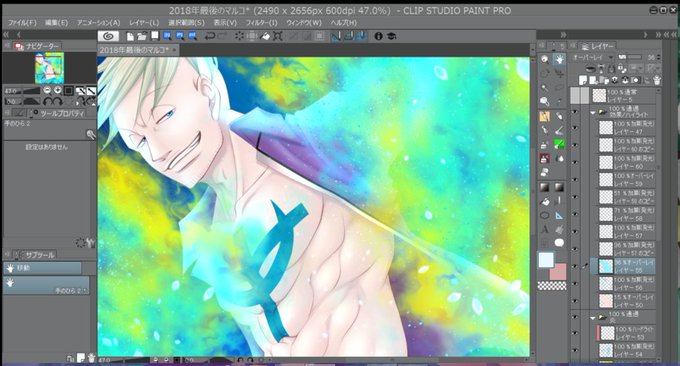Click Rotate left icon in Navigator panel
The image size is (680, 366).
47,101
